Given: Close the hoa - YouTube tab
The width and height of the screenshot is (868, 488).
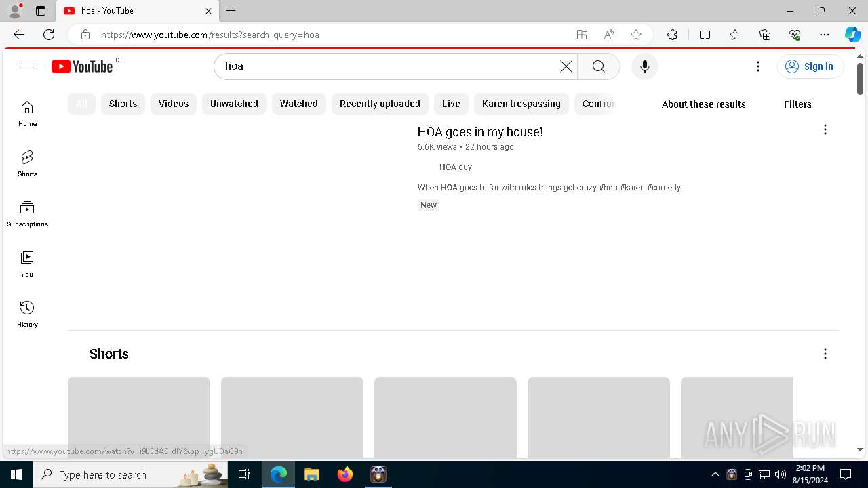Looking at the screenshot, I should pyautogui.click(x=208, y=11).
